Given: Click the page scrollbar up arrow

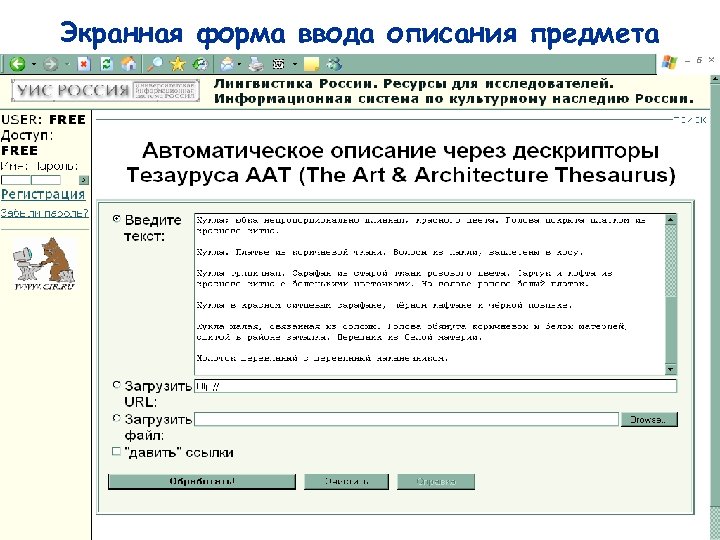Looking at the screenshot, I should [715, 79].
